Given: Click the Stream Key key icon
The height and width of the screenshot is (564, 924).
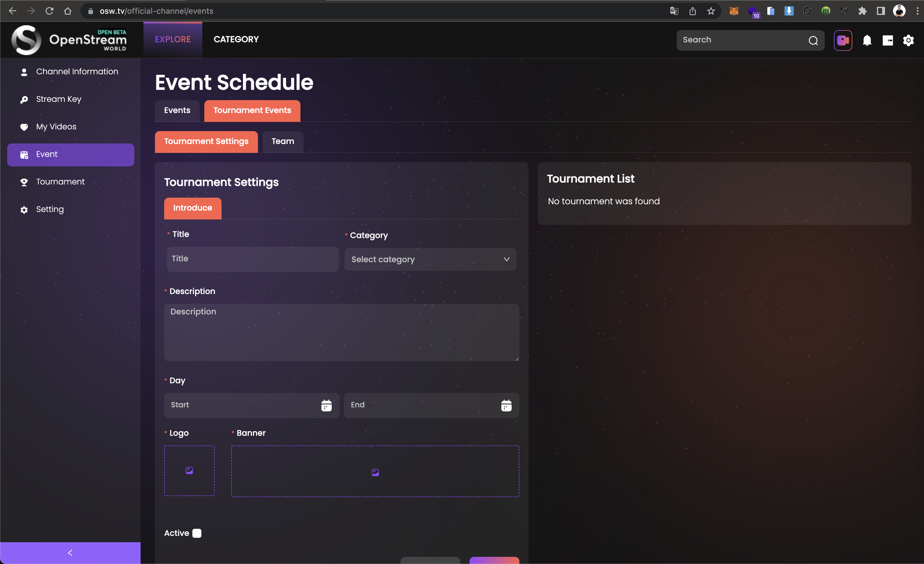Looking at the screenshot, I should 24,99.
